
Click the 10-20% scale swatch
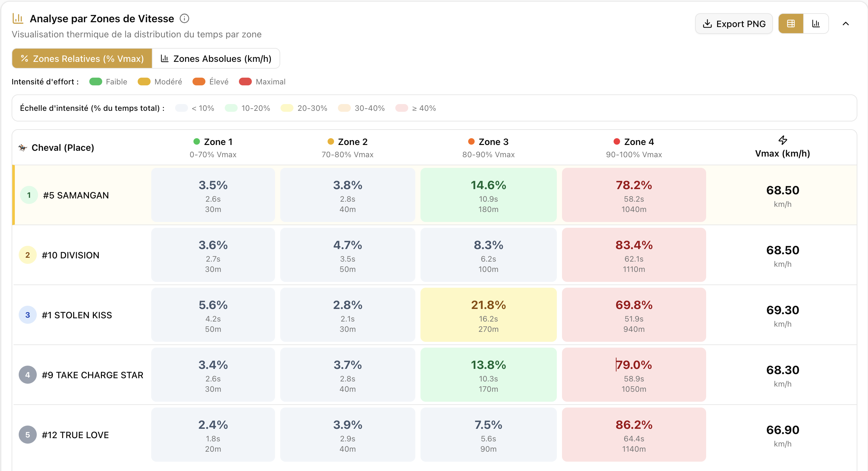tap(231, 108)
